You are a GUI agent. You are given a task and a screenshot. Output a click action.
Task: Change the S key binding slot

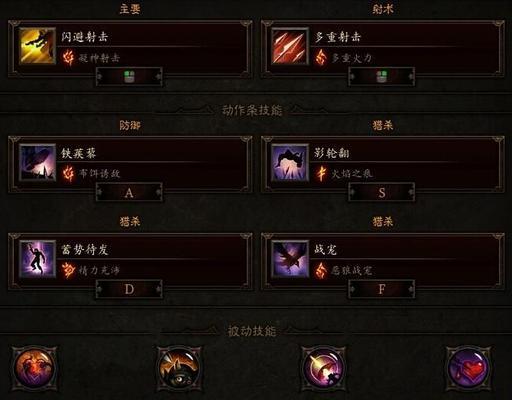[x=382, y=192]
